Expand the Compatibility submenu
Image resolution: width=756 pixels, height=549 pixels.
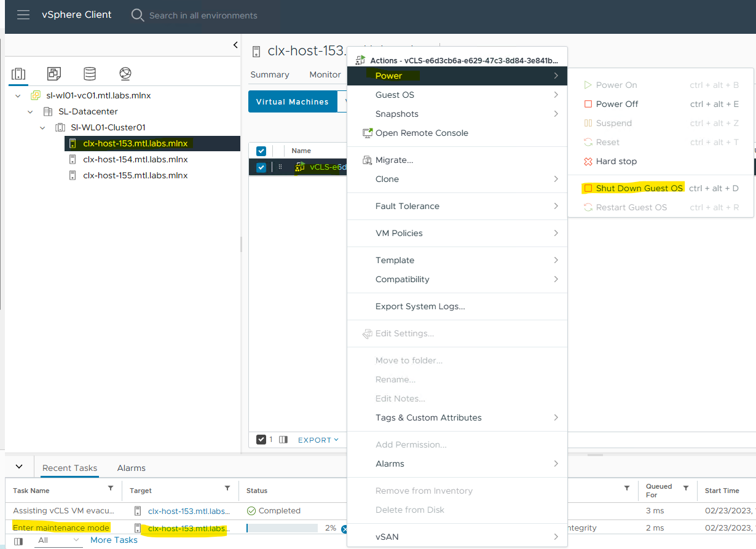[457, 279]
